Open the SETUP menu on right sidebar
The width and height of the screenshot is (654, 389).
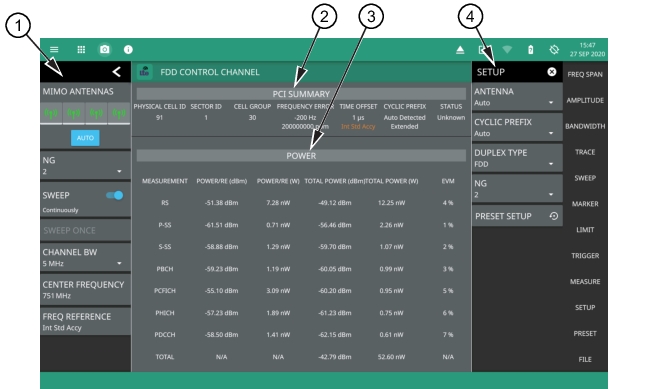click(585, 307)
